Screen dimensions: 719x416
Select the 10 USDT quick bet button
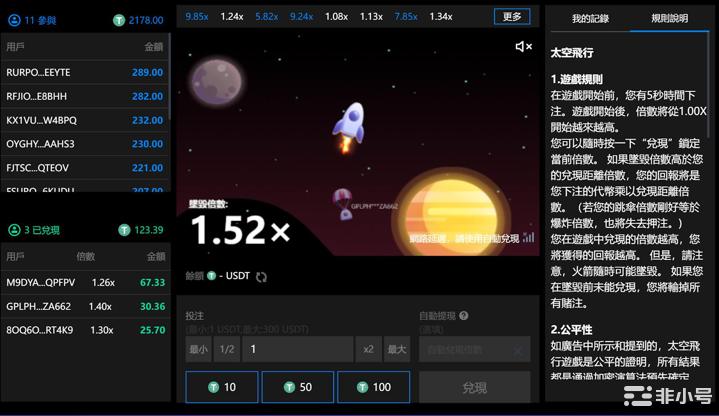[x=222, y=387]
